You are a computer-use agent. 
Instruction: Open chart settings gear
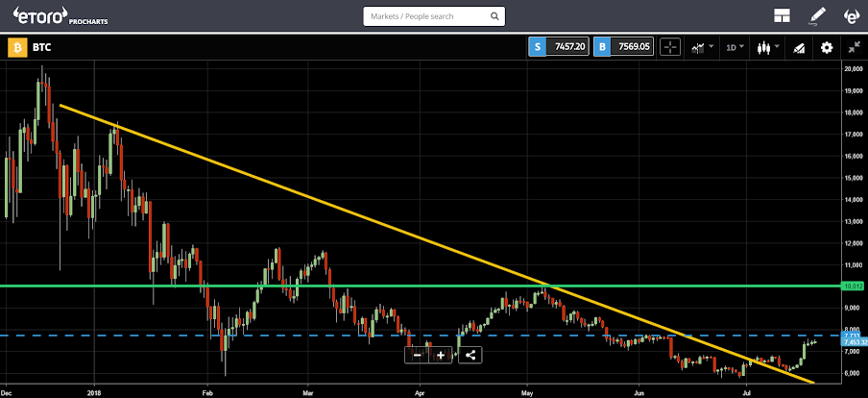(827, 48)
